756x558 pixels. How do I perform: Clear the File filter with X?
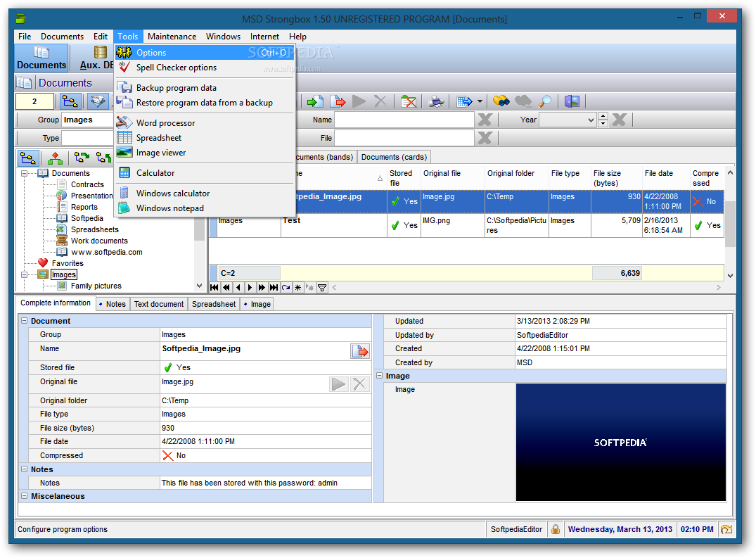(485, 138)
